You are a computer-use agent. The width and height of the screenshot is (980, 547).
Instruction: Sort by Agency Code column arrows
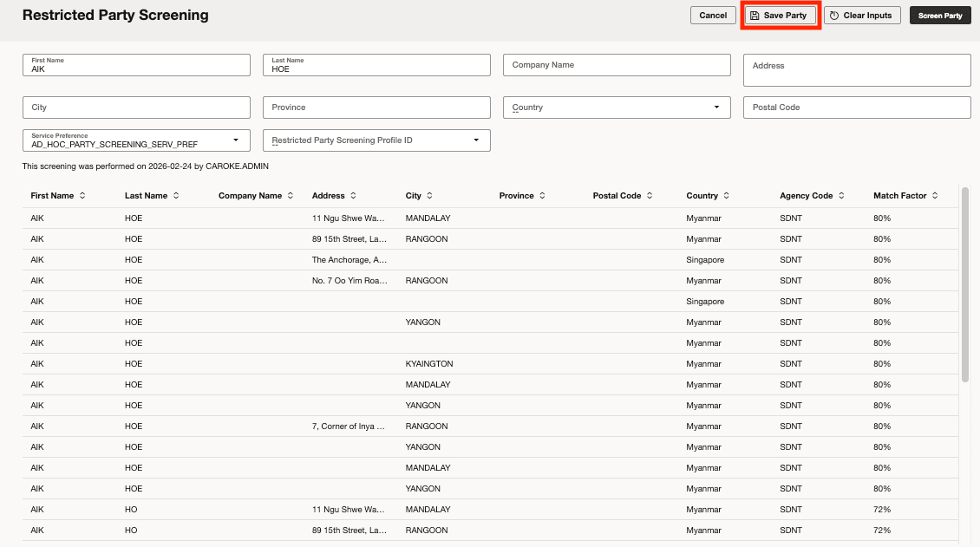tap(841, 196)
